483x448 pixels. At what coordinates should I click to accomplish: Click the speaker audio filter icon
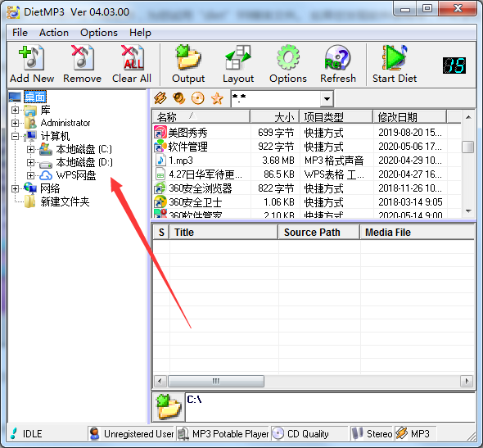tap(178, 98)
